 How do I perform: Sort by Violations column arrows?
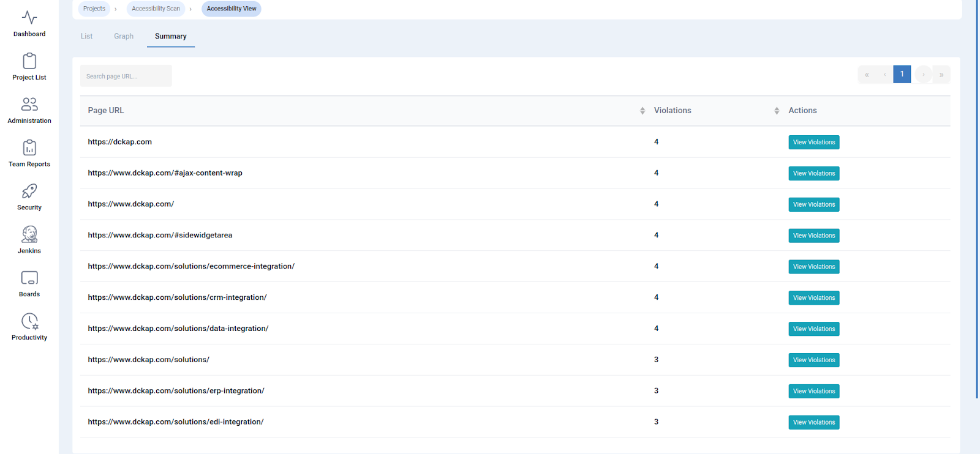tap(776, 111)
